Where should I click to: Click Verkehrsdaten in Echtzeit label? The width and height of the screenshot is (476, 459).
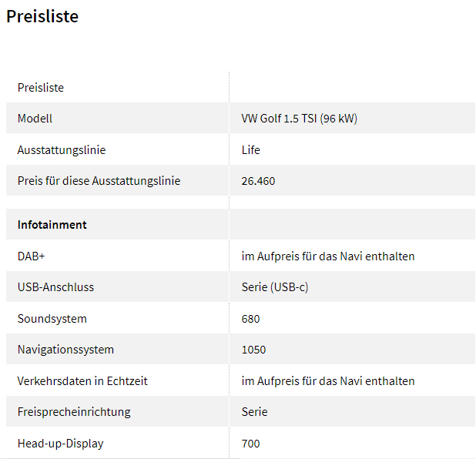coord(82,380)
